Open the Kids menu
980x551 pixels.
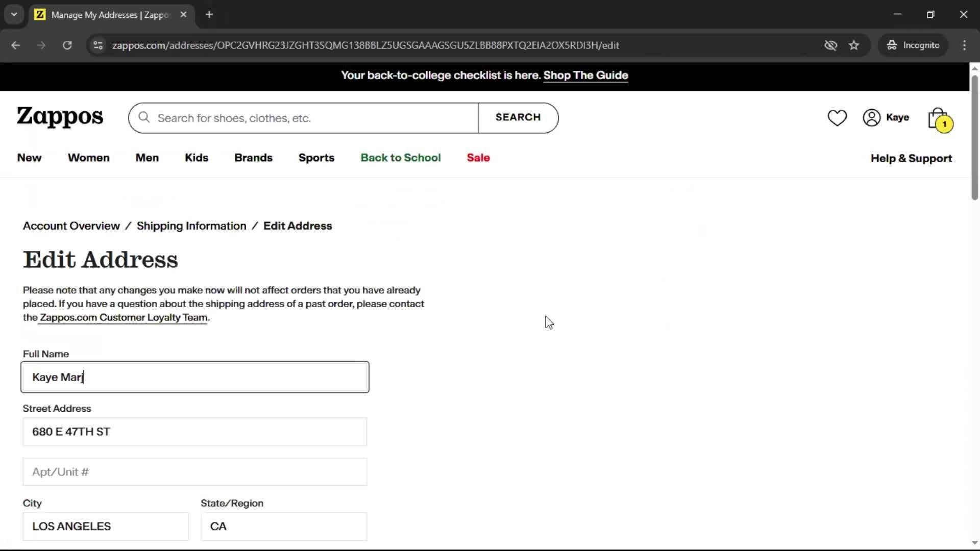tap(197, 158)
